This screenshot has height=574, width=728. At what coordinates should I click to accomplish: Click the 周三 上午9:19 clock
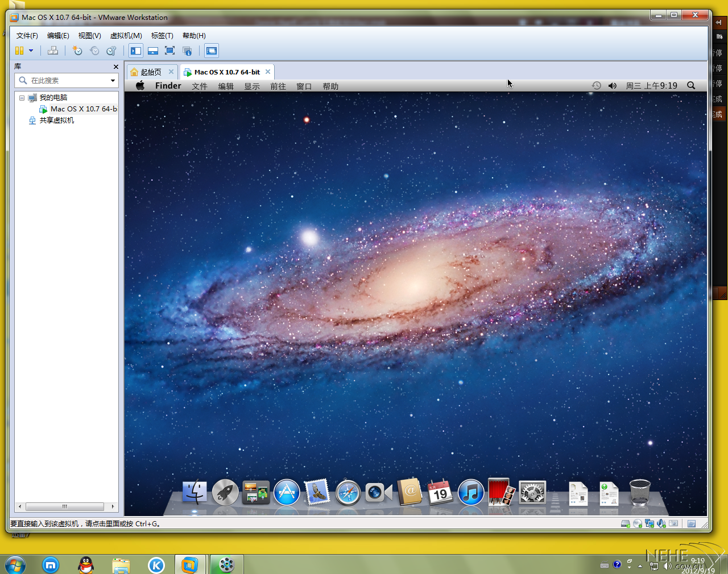coord(652,86)
